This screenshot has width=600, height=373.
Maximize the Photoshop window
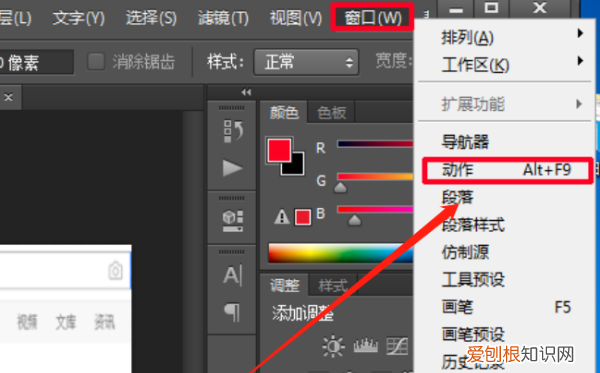tap(491, 8)
